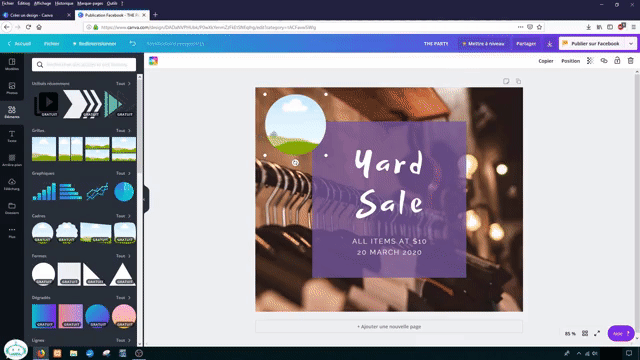Expand Tout for the Cadres section

click(123, 216)
